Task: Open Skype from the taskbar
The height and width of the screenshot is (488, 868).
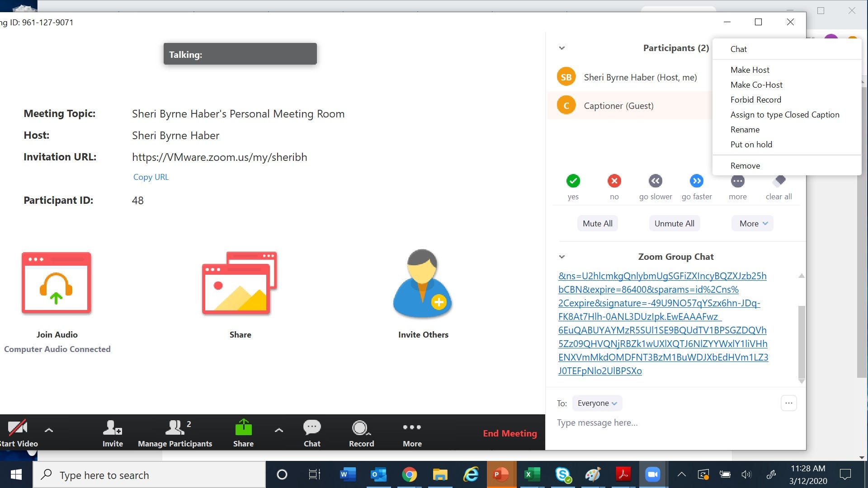Action: (563, 474)
